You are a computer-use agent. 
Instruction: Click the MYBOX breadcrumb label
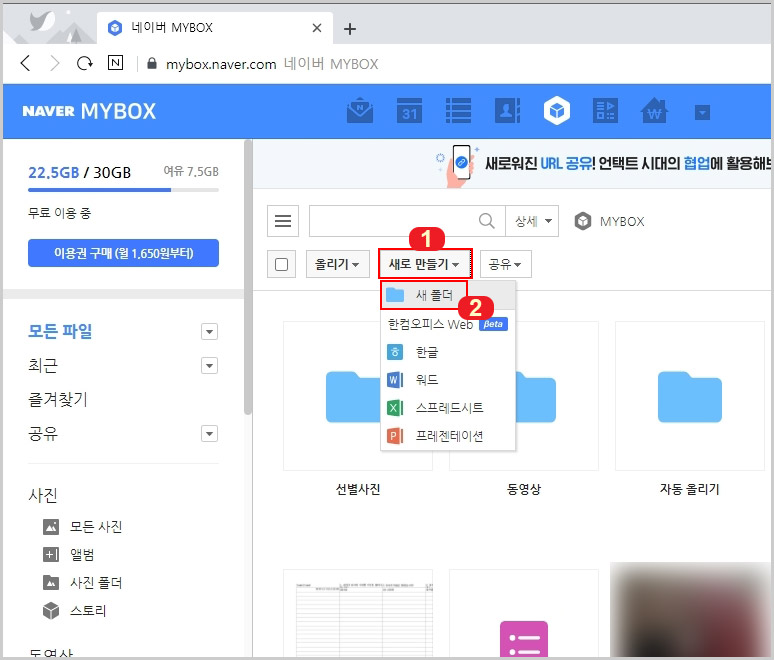point(622,221)
